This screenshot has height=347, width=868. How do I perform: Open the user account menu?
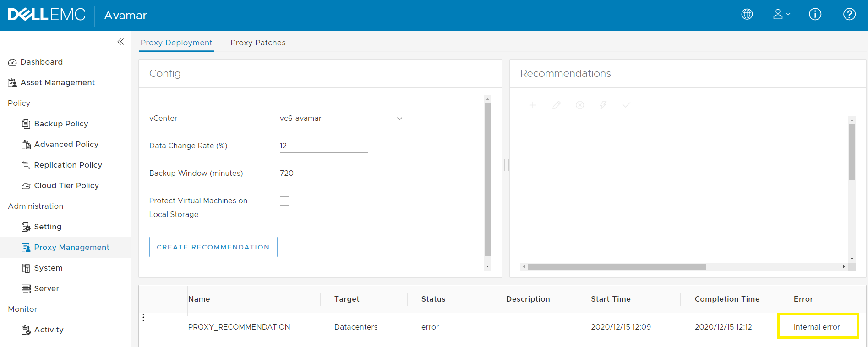point(781,15)
